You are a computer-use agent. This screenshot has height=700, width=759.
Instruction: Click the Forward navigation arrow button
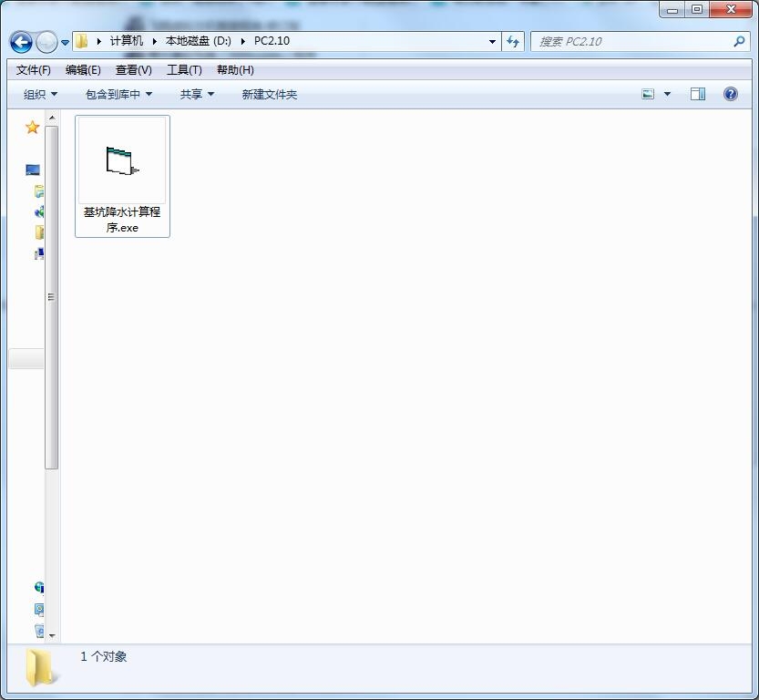46,42
